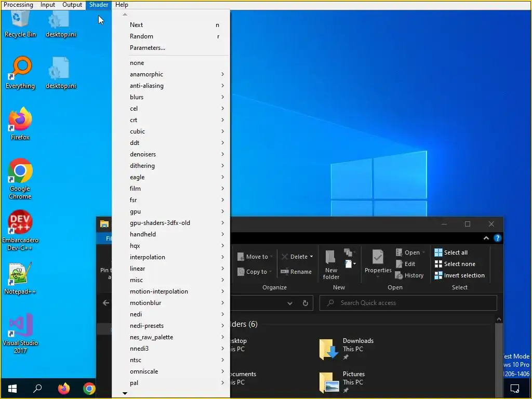Click the Explorer content scrollbar up arrow
This screenshot has height=399, width=532.
tap(499, 320)
